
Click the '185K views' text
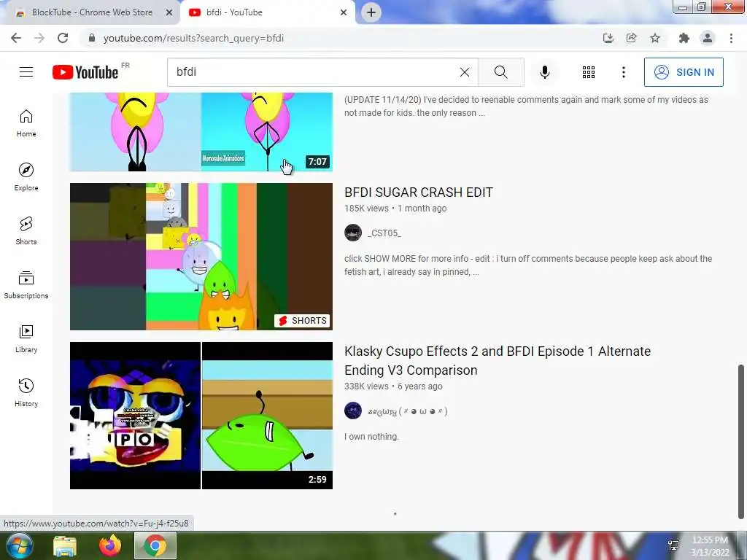click(x=366, y=208)
